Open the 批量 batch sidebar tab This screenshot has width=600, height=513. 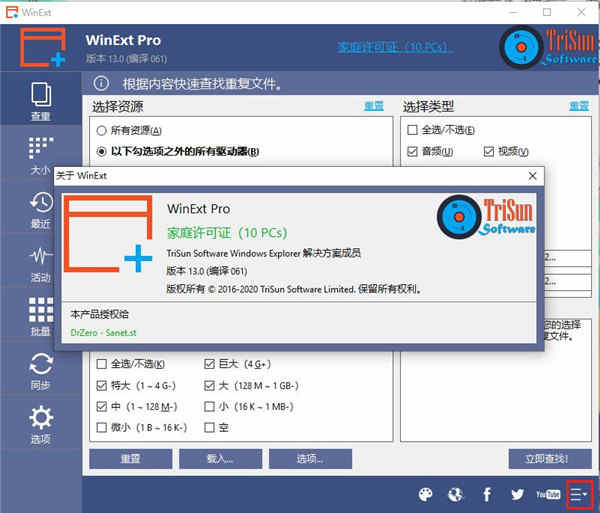click(x=41, y=317)
